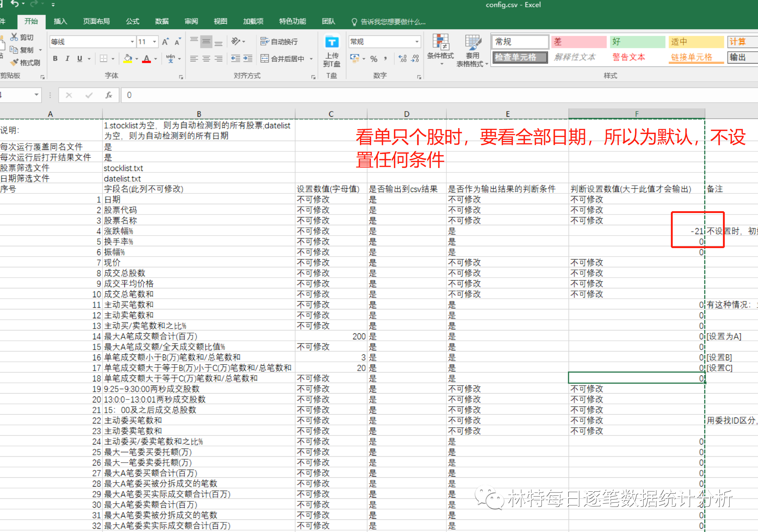Click the Cut scissors icon
The image size is (758, 532).
click(x=14, y=37)
